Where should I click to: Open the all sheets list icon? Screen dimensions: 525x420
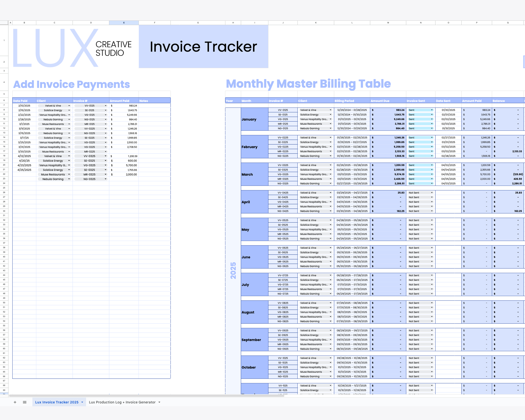click(25, 402)
